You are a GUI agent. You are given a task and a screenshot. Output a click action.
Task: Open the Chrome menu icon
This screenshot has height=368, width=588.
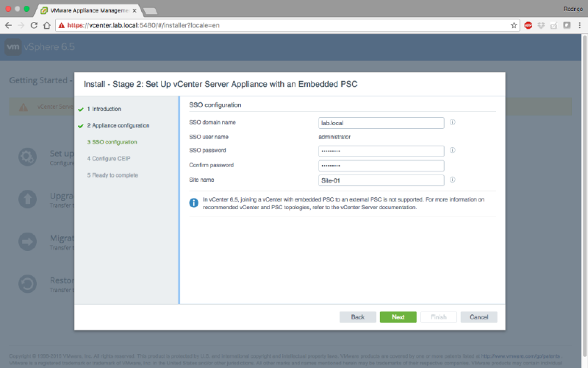coord(579,25)
